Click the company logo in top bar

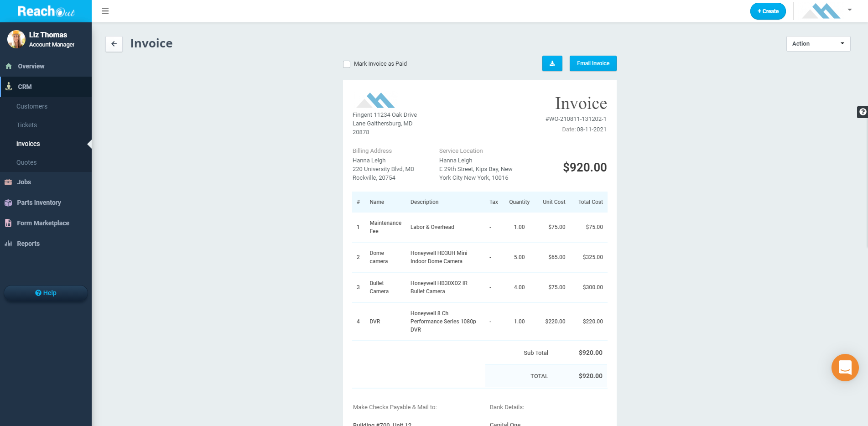coord(821,11)
